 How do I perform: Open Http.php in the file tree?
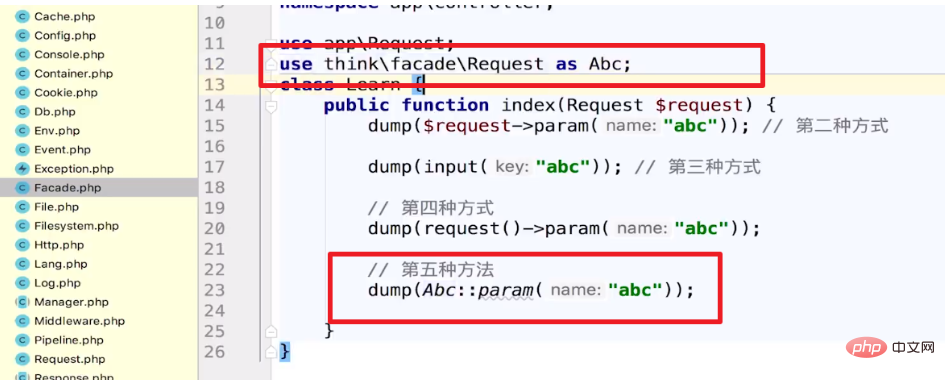coord(58,245)
